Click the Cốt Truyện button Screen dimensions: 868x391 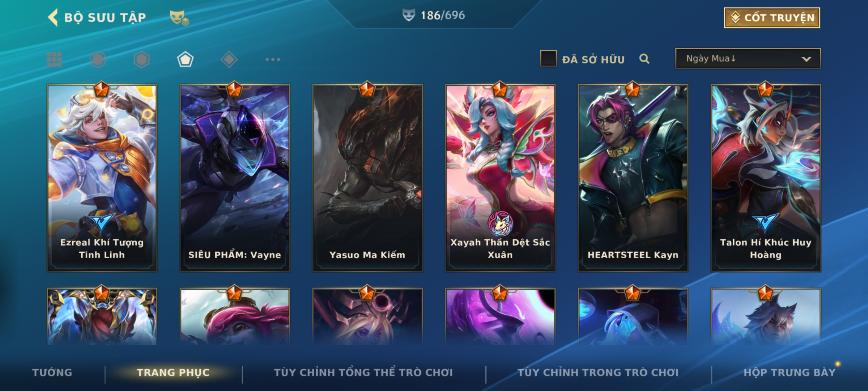pos(772,18)
